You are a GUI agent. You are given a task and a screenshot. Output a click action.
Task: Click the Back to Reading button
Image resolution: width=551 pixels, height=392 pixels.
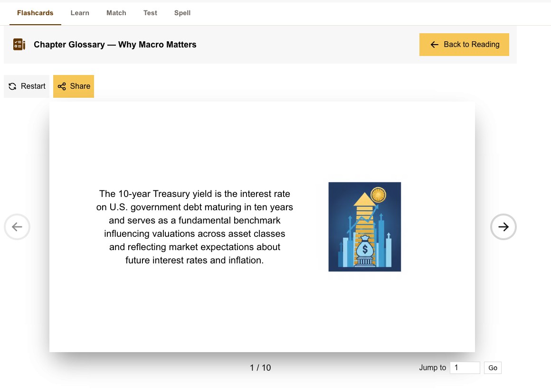tap(464, 45)
